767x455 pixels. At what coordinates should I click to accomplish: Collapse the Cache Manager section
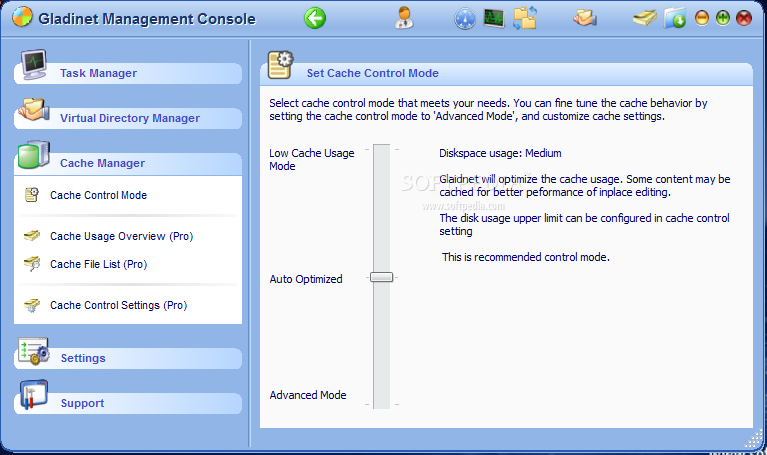(x=102, y=163)
